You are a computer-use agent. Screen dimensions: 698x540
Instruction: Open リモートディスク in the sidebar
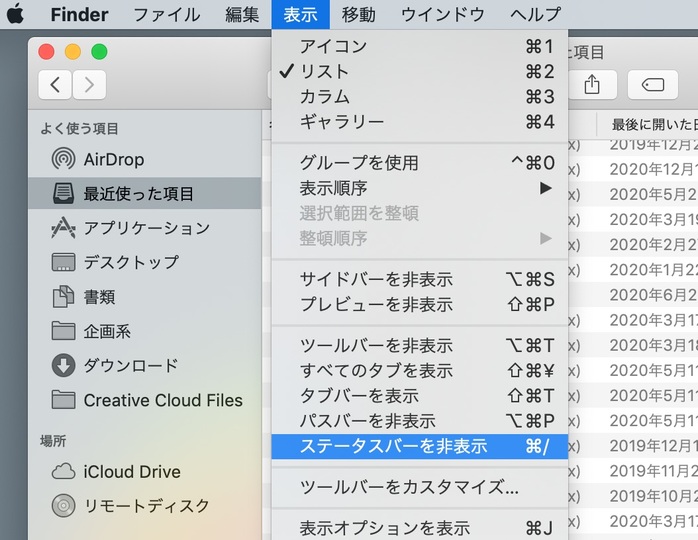[145, 506]
